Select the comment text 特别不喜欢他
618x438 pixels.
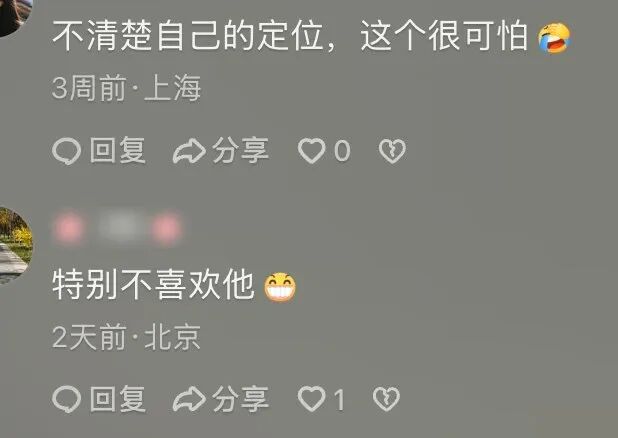(x=153, y=285)
